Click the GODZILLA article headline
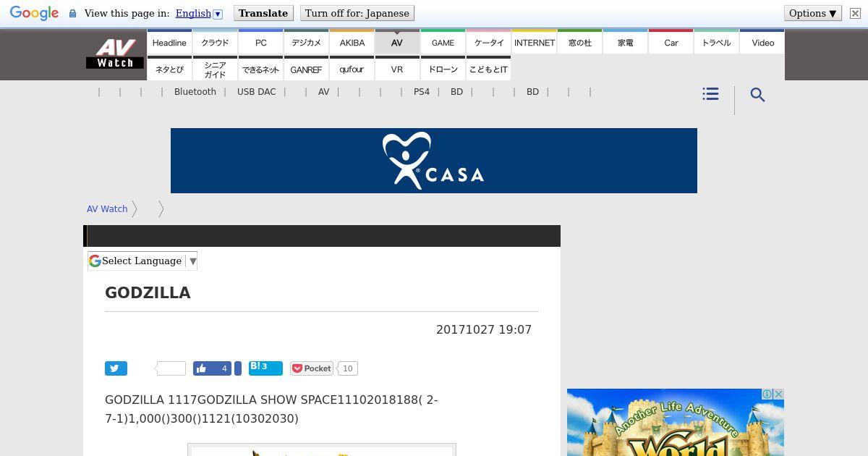 click(x=148, y=293)
